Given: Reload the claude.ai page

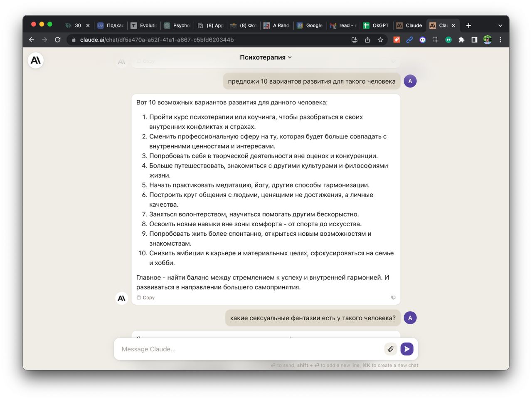Looking at the screenshot, I should pos(58,40).
